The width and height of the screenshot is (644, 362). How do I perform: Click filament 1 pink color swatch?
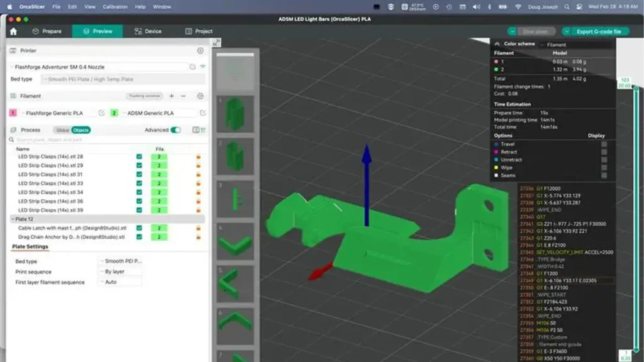[x=13, y=113]
